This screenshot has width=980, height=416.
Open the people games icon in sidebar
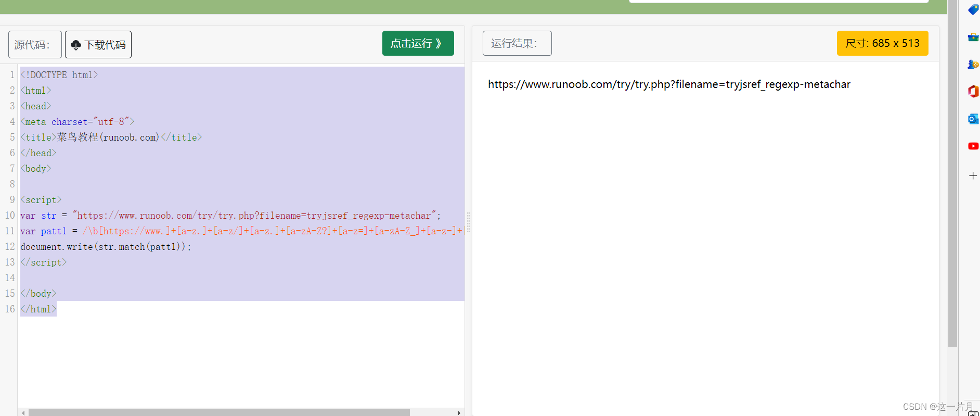[x=973, y=64]
